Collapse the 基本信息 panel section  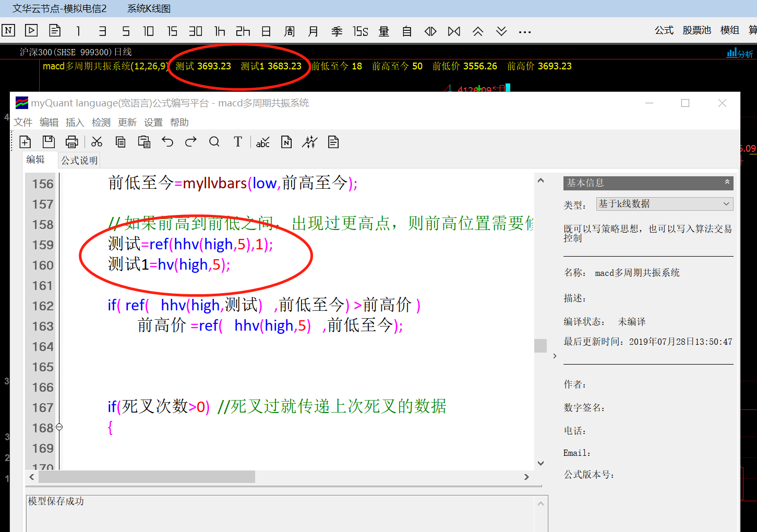coord(727,183)
